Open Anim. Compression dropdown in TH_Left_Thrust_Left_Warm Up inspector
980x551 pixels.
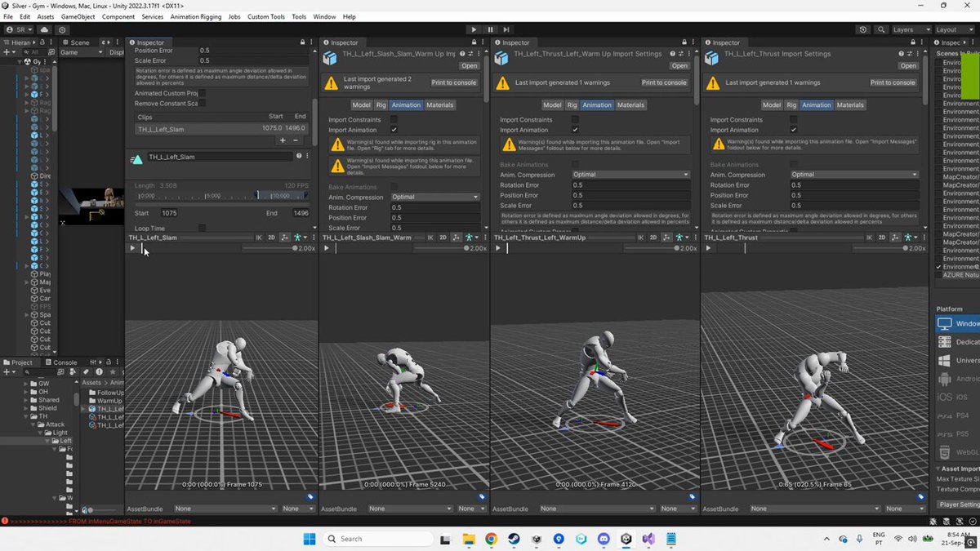pos(631,175)
